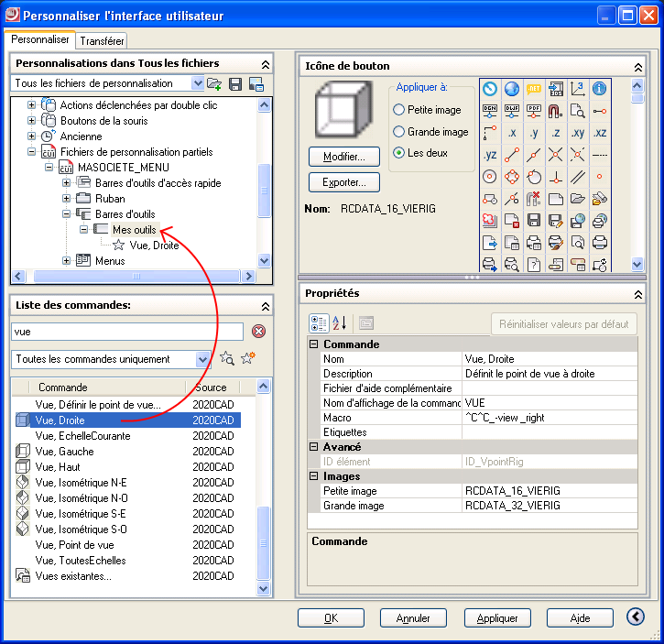Image resolution: width=664 pixels, height=644 pixels.
Task: Choose the 'Grande image' radio option
Action: click(398, 132)
